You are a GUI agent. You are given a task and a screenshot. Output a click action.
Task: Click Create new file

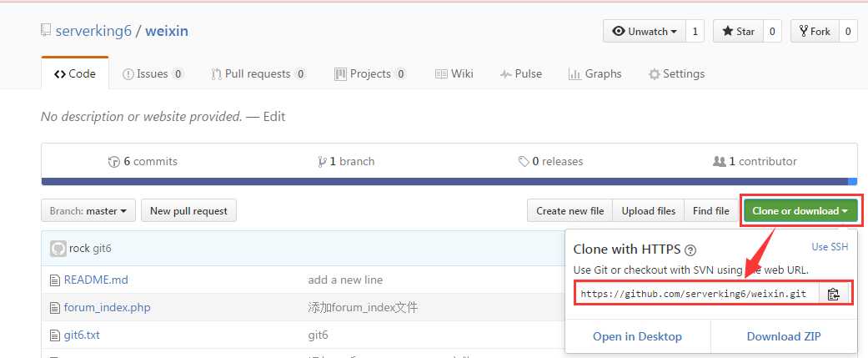pos(569,210)
